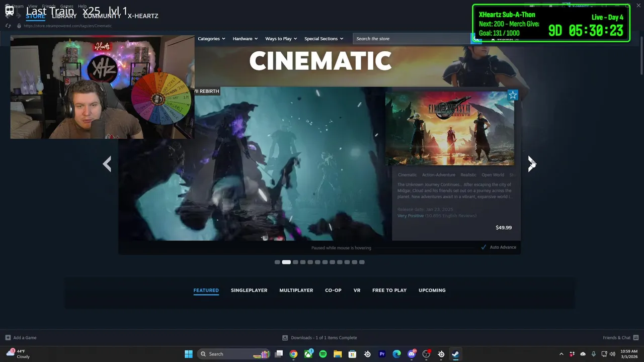Switch to the MULTIPLAYER tab
The height and width of the screenshot is (362, 644).
pyautogui.click(x=296, y=290)
